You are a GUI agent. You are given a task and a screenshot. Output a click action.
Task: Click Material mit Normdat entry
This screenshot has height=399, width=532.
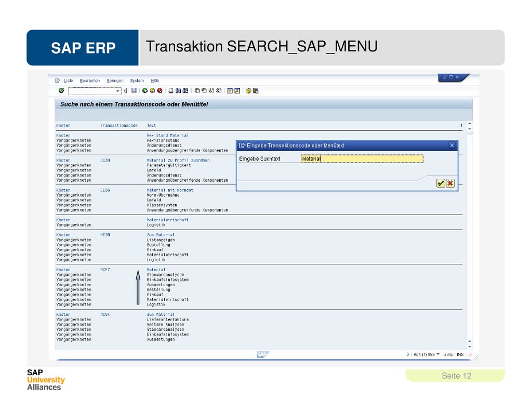point(170,190)
